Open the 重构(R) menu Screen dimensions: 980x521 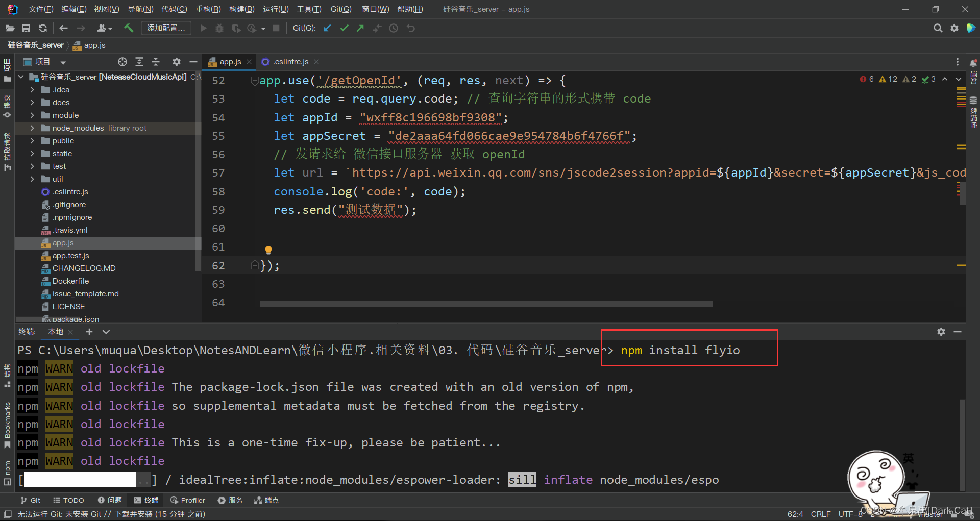tap(208, 9)
